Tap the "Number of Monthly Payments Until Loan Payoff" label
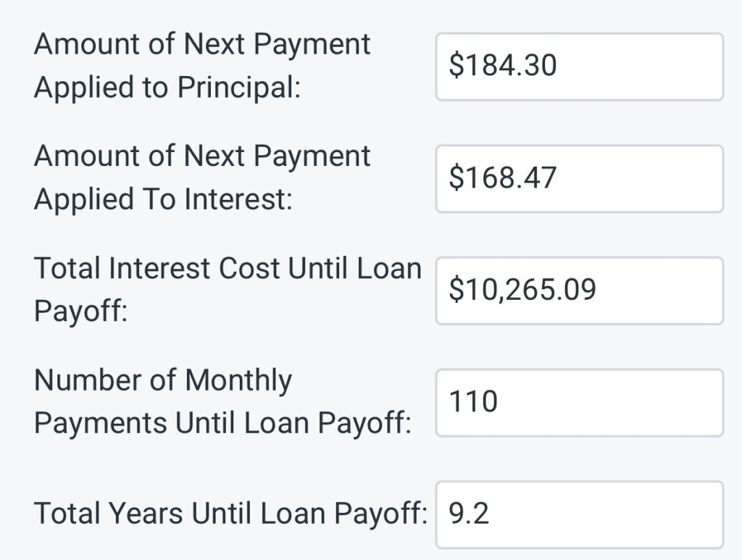 click(x=222, y=401)
